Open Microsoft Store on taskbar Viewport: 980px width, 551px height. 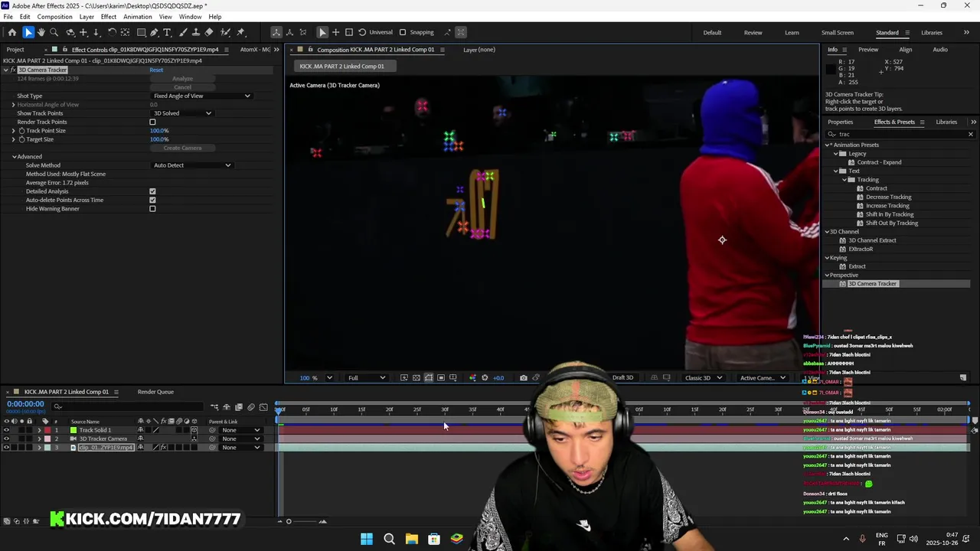point(434,539)
